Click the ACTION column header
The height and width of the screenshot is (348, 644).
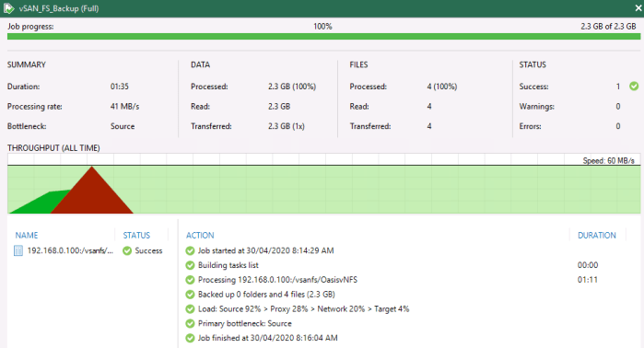pos(200,235)
